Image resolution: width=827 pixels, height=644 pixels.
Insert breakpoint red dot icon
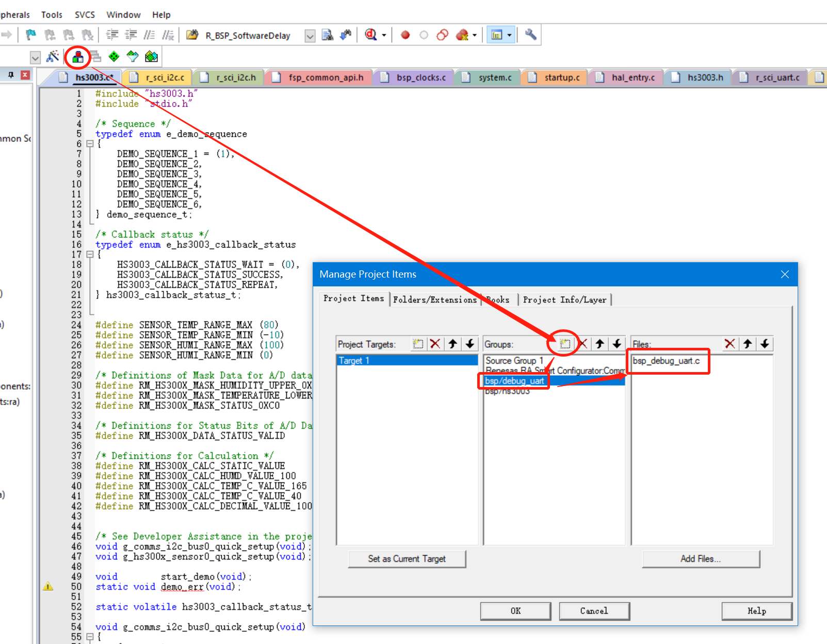click(406, 35)
